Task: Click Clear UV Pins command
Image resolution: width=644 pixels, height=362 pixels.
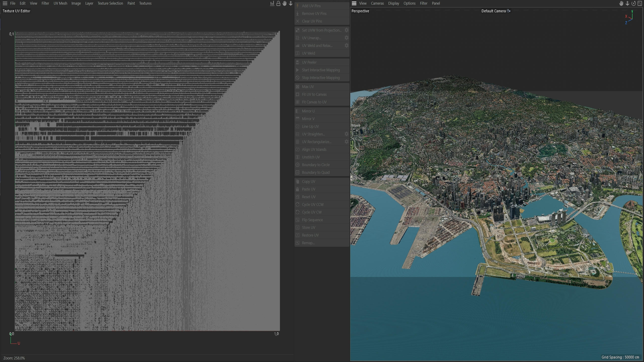Action: (322, 21)
